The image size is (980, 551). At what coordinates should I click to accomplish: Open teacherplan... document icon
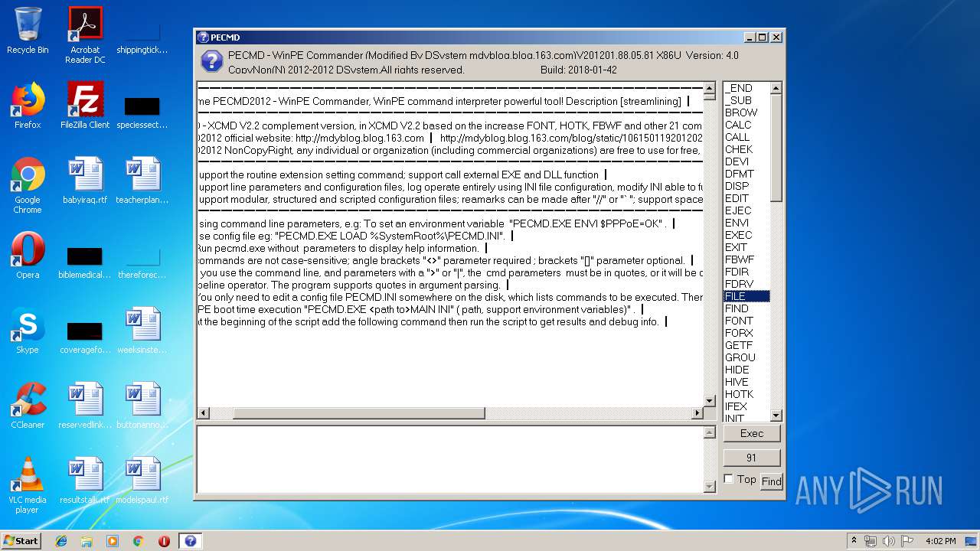[x=142, y=181]
